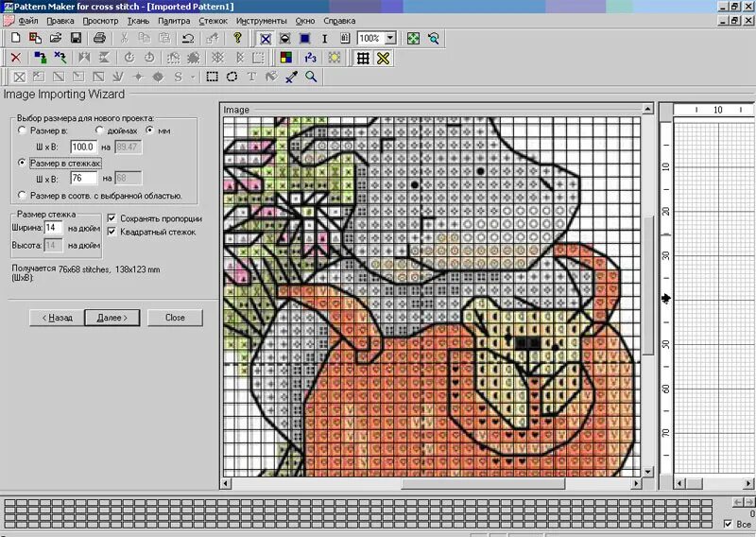756x537 pixels.
Task: Open the 'Справка' menu
Action: click(x=339, y=21)
